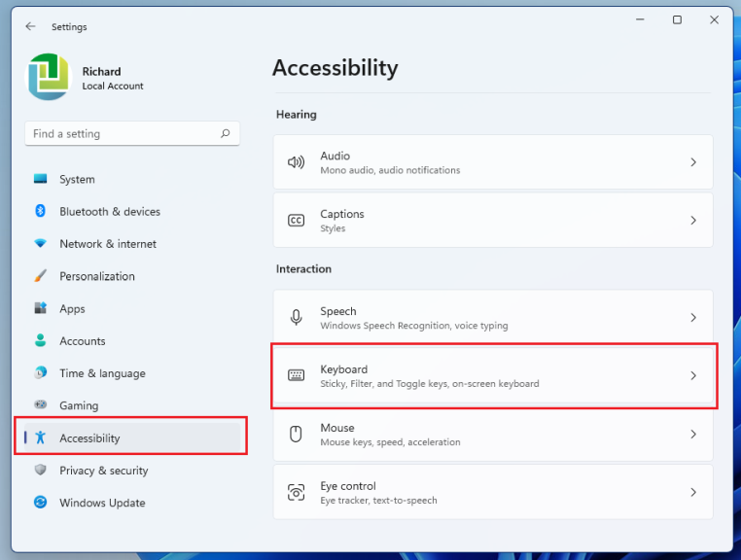The image size is (741, 560).
Task: Open Speech recognition settings row
Action: pos(493,318)
